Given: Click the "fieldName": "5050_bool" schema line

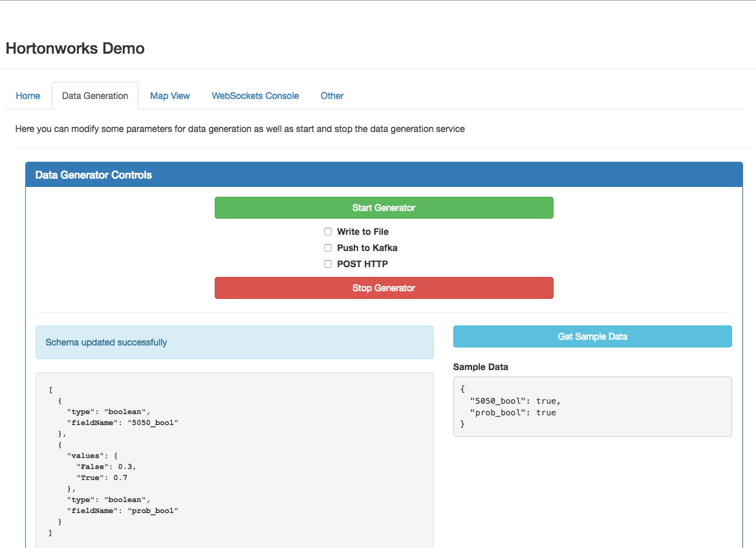Looking at the screenshot, I should [122, 422].
